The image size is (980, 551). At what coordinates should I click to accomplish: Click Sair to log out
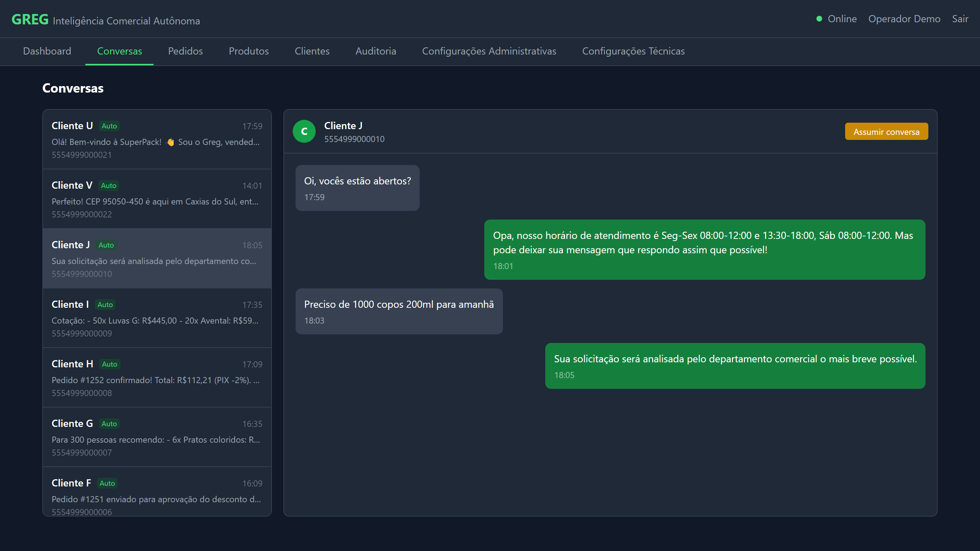[960, 19]
